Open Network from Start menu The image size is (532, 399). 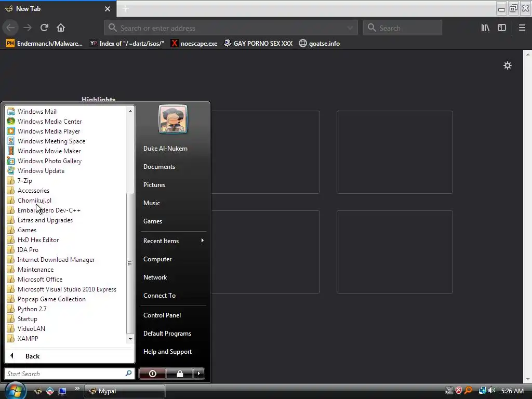tap(155, 277)
